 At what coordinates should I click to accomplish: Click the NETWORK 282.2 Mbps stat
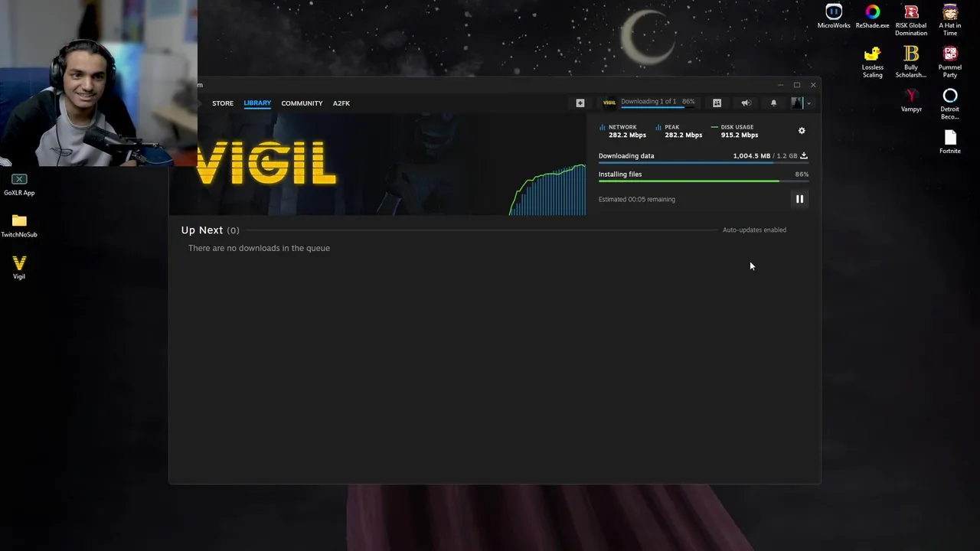click(622, 131)
